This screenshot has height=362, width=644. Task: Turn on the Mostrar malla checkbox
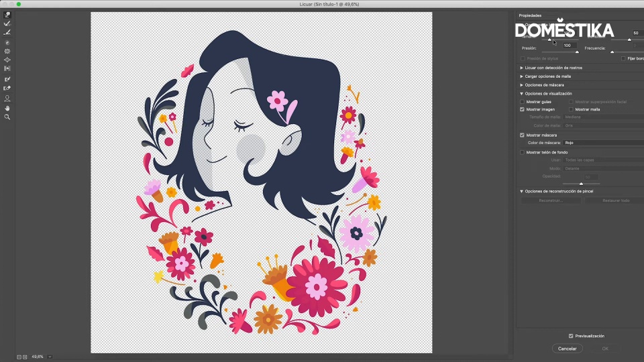(x=572, y=109)
